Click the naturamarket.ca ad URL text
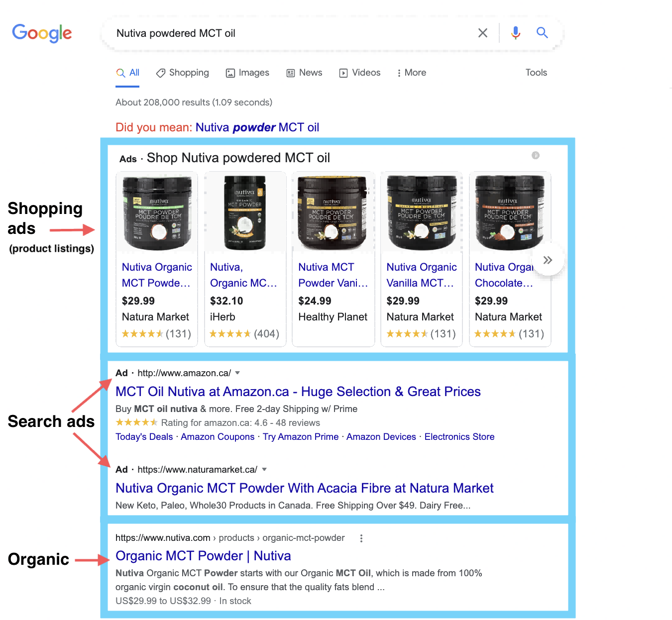The image size is (672, 620). tap(198, 470)
